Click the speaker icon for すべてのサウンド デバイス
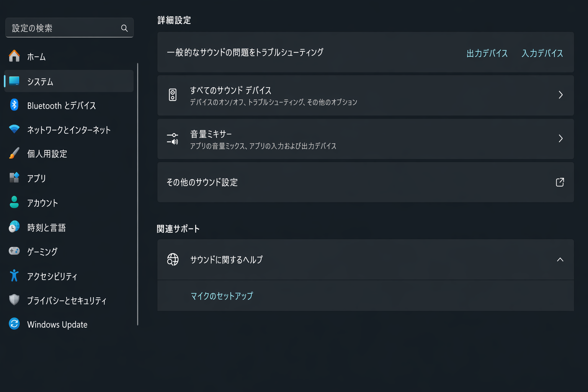Screen dimensions: 588x392 tap(173, 95)
